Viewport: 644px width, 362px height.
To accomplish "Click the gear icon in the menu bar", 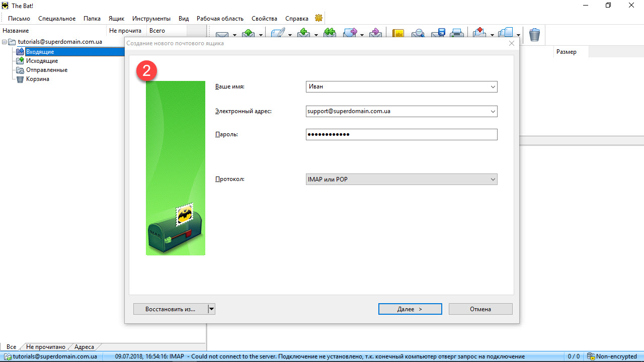I will click(x=318, y=18).
